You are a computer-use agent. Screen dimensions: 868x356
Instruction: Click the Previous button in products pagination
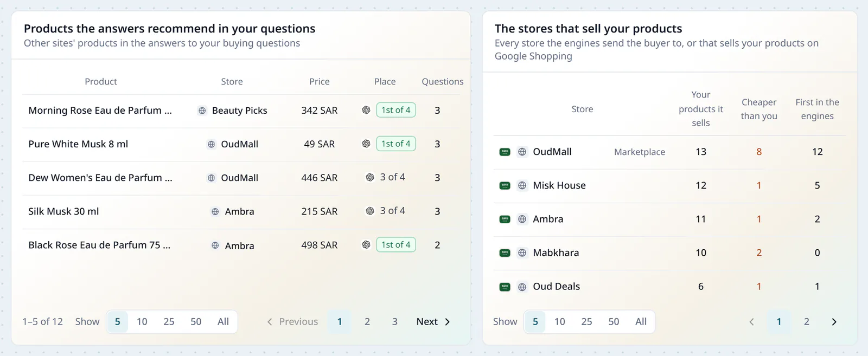click(292, 322)
